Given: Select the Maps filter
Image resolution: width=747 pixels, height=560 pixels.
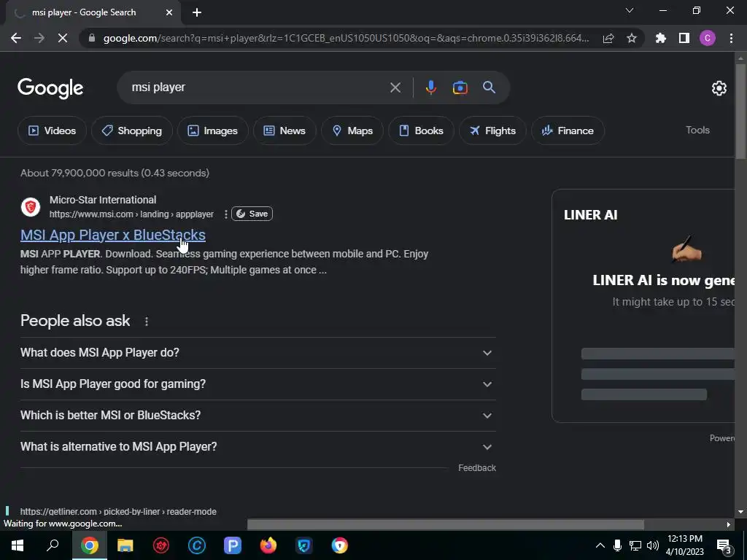Looking at the screenshot, I should (352, 131).
